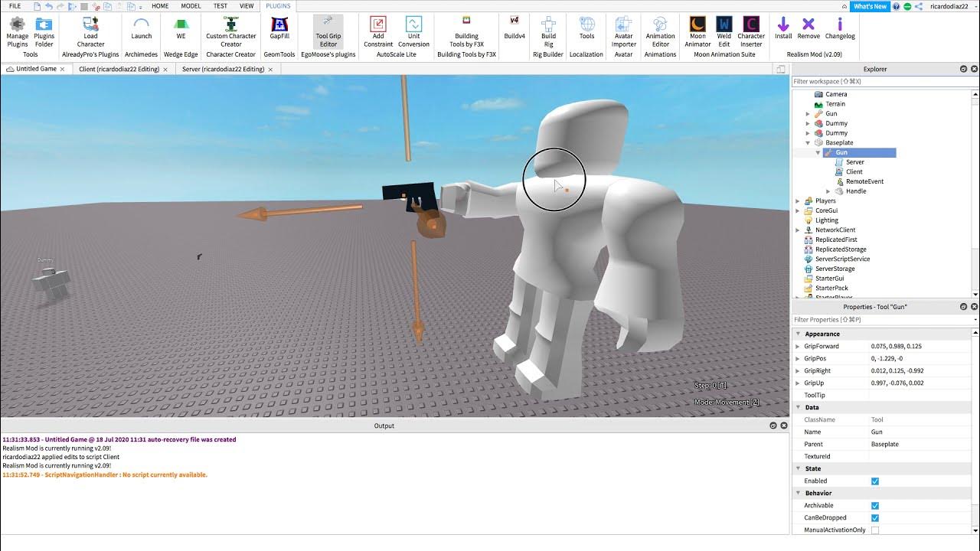This screenshot has width=980, height=551.
Task: Open the Build Rig plugin
Action: click(548, 32)
